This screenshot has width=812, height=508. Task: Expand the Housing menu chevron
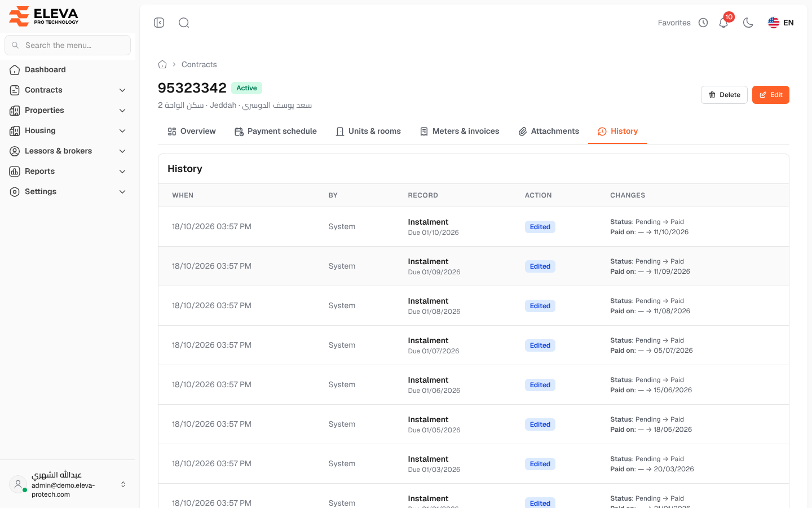point(122,131)
